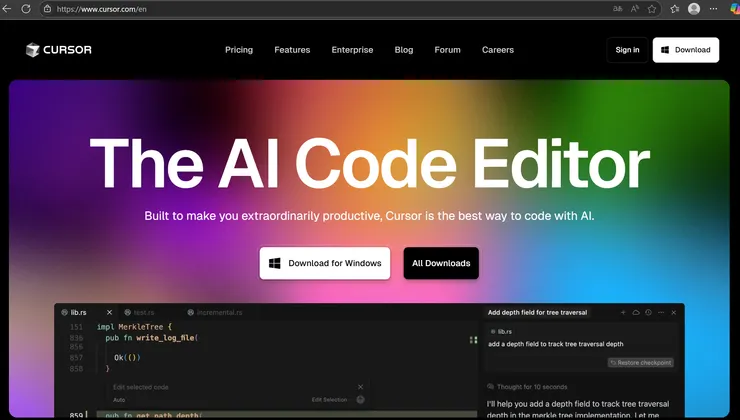Open chat panel more options ellipsis
Viewport: 740px width, 420px height.
click(x=661, y=312)
